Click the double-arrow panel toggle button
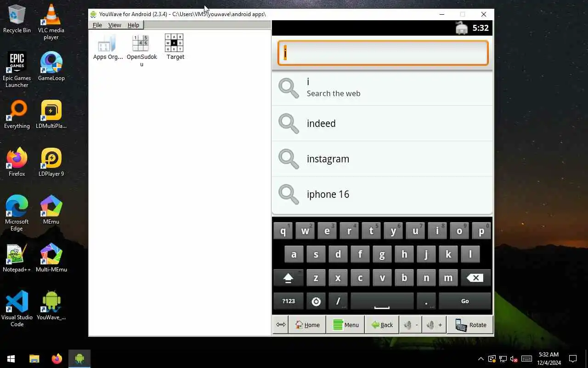 [281, 325]
